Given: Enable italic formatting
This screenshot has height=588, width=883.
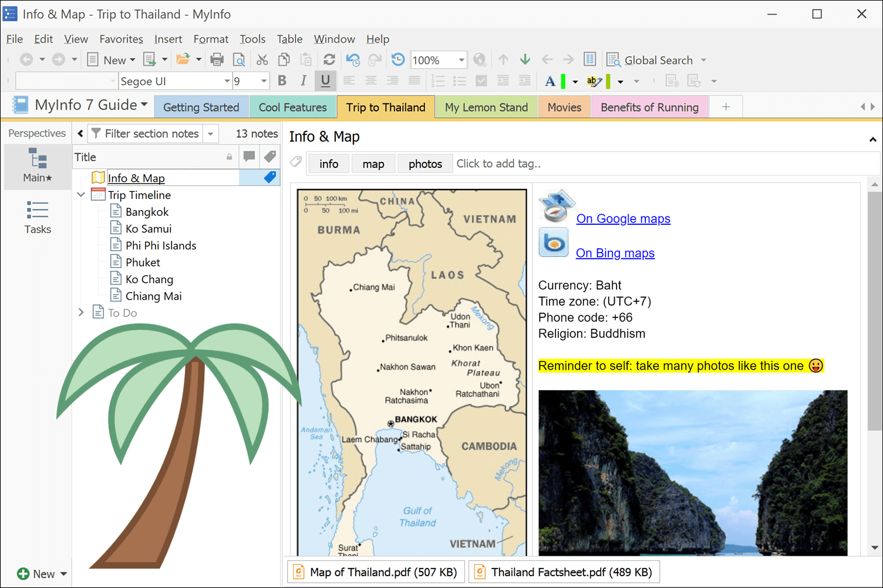Looking at the screenshot, I should coord(304,80).
